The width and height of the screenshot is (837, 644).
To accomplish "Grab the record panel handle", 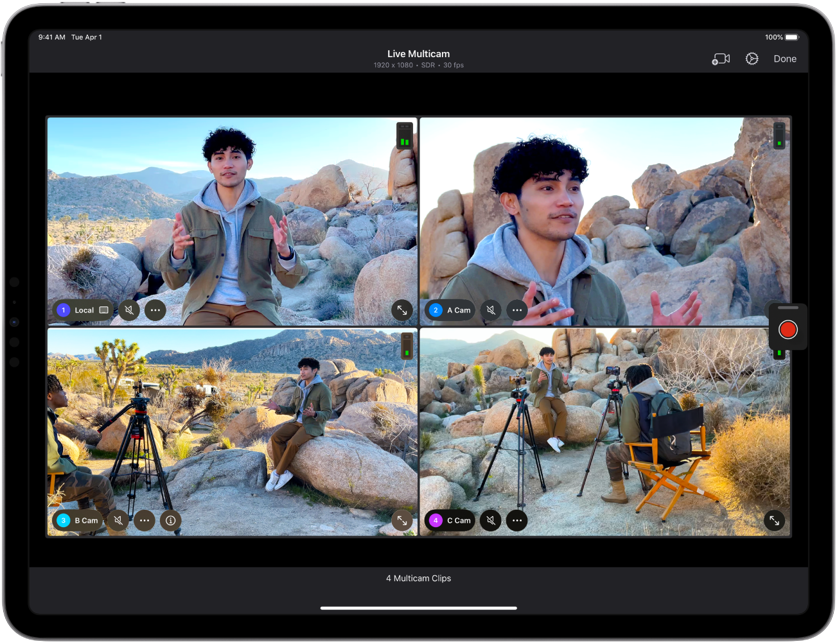I will (788, 307).
